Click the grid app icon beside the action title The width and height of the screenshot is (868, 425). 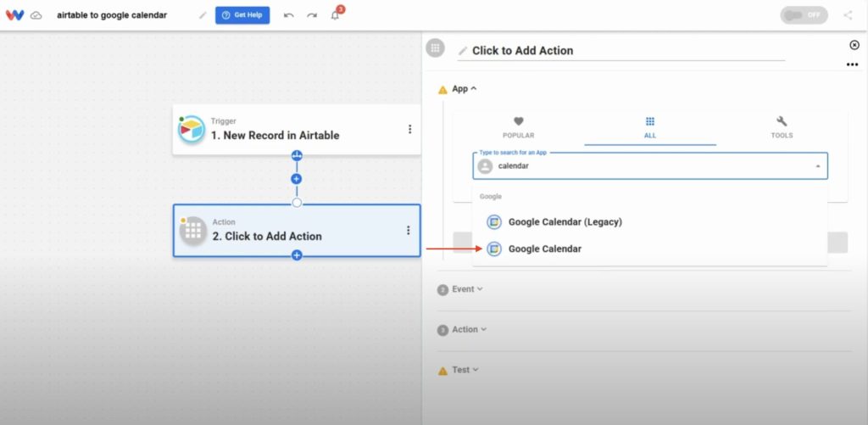click(435, 48)
